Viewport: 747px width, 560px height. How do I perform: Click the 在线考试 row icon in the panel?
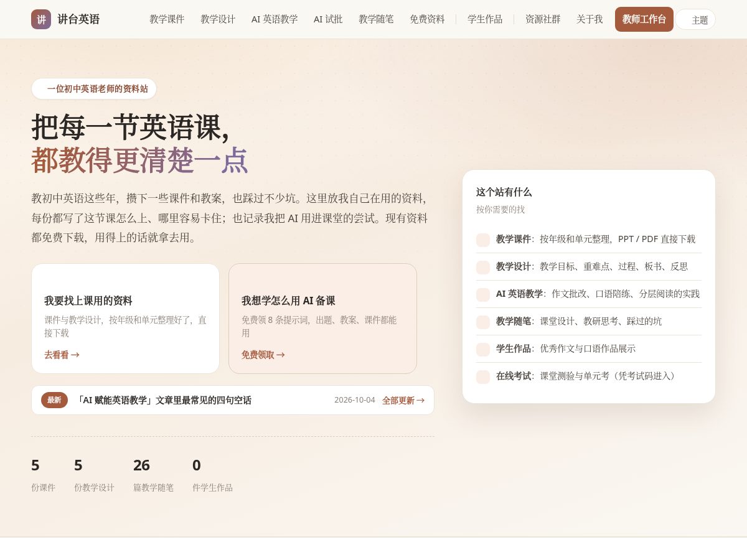coord(483,376)
